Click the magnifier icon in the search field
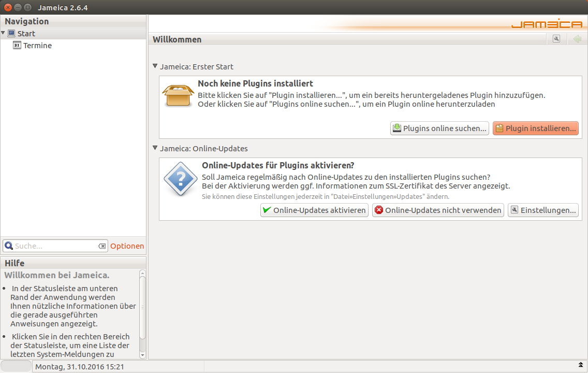The height and width of the screenshot is (373, 588). [x=9, y=246]
